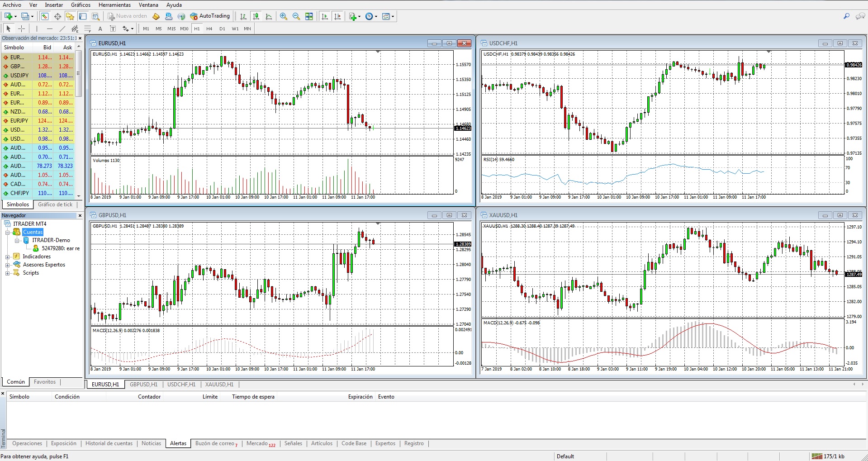Switch chart to line chart style
The image size is (868, 461).
(269, 16)
